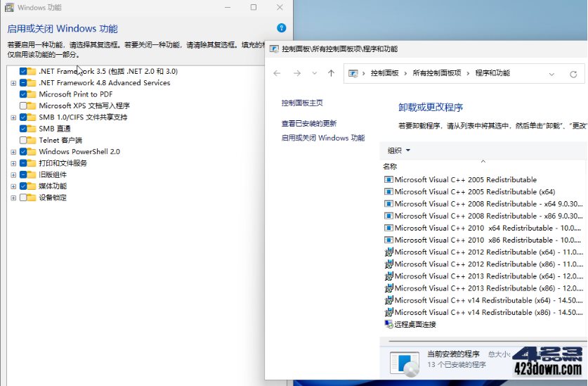This screenshot has width=588, height=386.
Task: Expand SMB 1.0/CIFS 文件共享支持 node
Action: [x=13, y=117]
